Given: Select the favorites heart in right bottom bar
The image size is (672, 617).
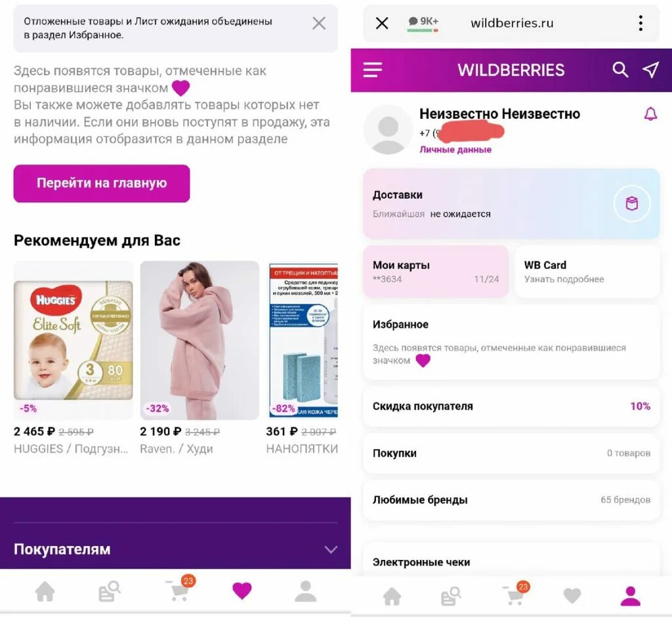Looking at the screenshot, I should coord(572,595).
